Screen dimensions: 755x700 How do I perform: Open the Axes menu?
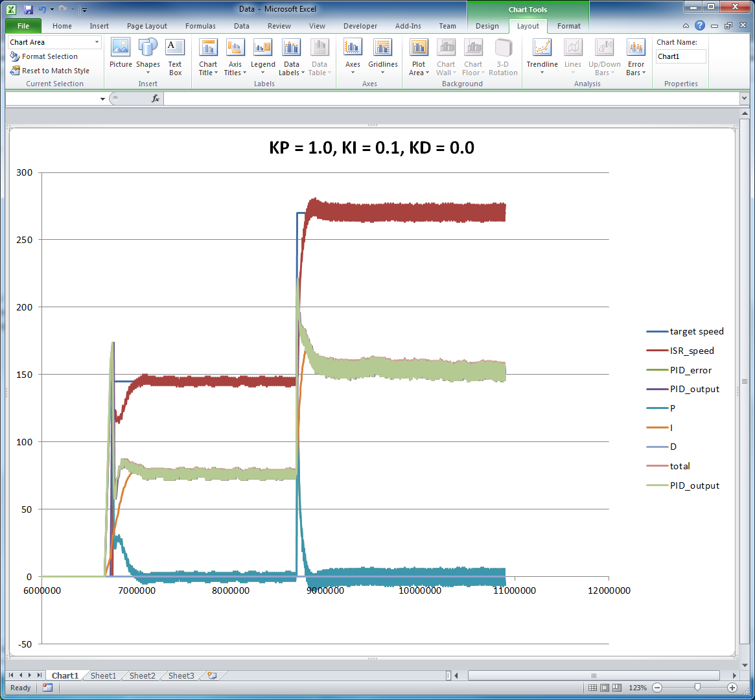tap(353, 57)
